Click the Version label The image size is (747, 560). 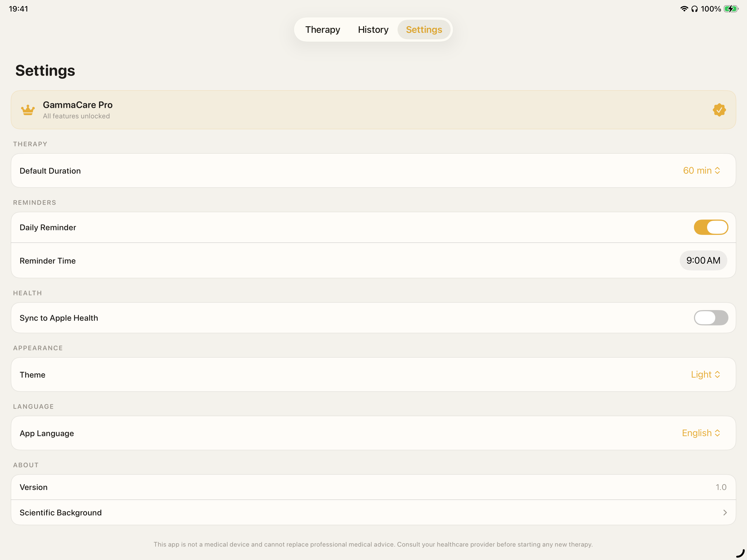33,487
